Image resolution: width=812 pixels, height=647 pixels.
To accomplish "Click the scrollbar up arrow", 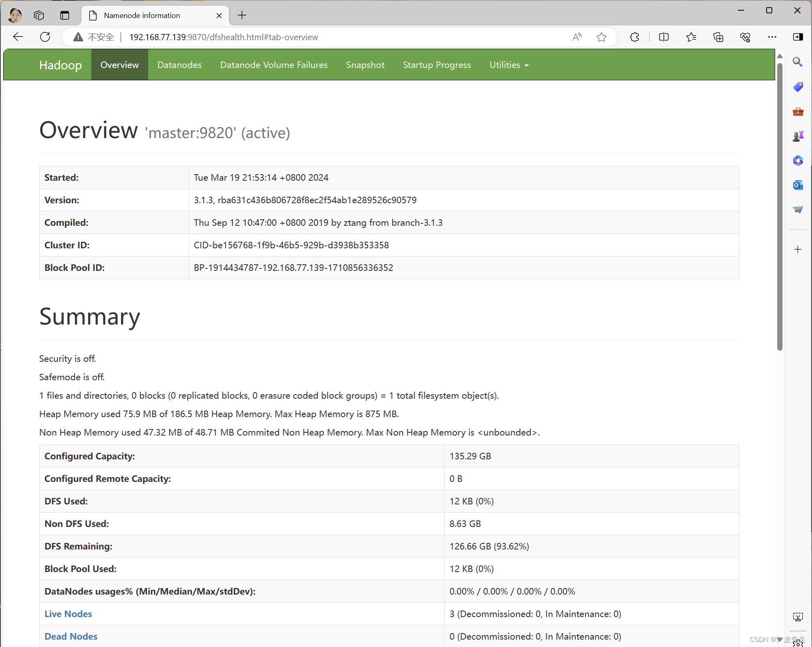I will 780,56.
